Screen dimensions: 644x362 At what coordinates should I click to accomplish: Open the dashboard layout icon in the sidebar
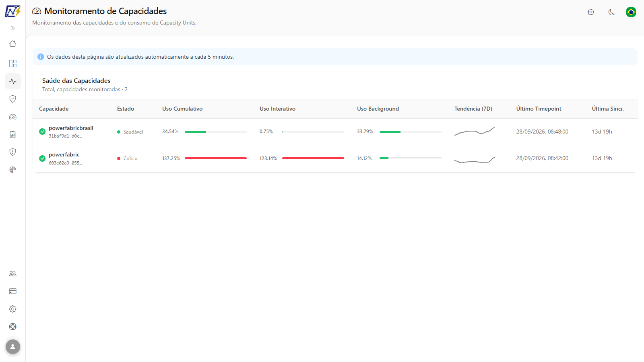13,64
